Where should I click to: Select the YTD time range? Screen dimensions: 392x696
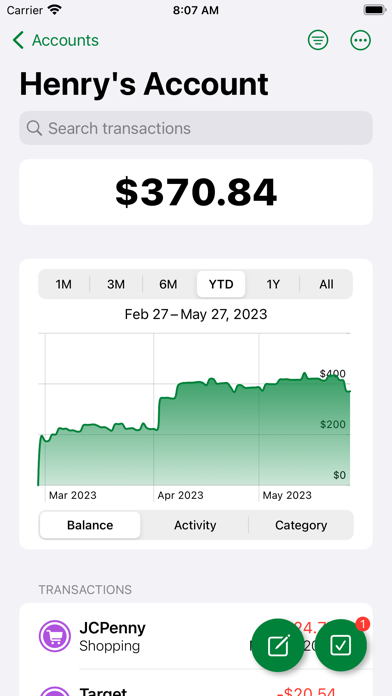(x=221, y=284)
